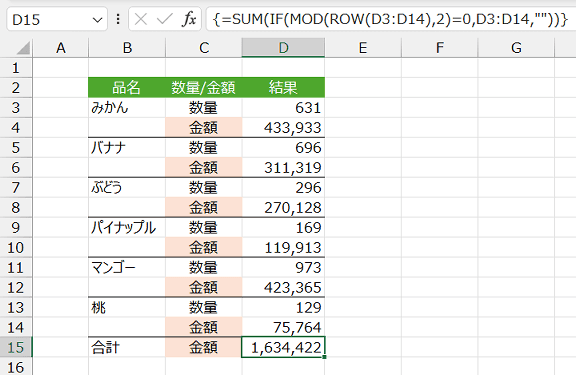Select row 15 header
The width and height of the screenshot is (576, 375).
pos(16,347)
